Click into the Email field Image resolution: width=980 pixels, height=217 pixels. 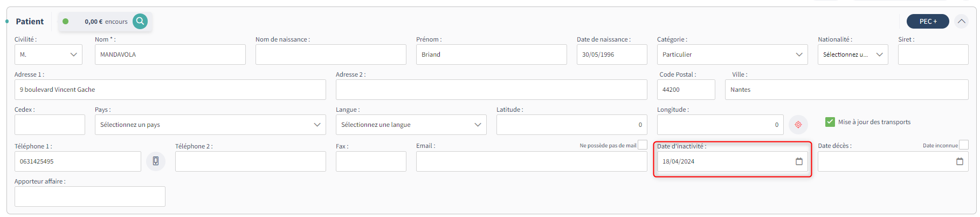point(531,161)
